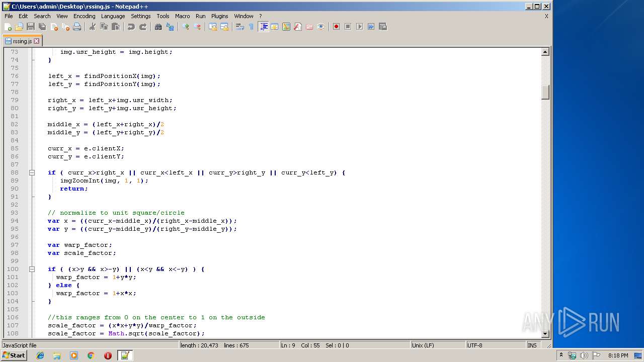This screenshot has width=644, height=362.
Task: Toggle file monitoring eye icon
Action: coord(321,27)
